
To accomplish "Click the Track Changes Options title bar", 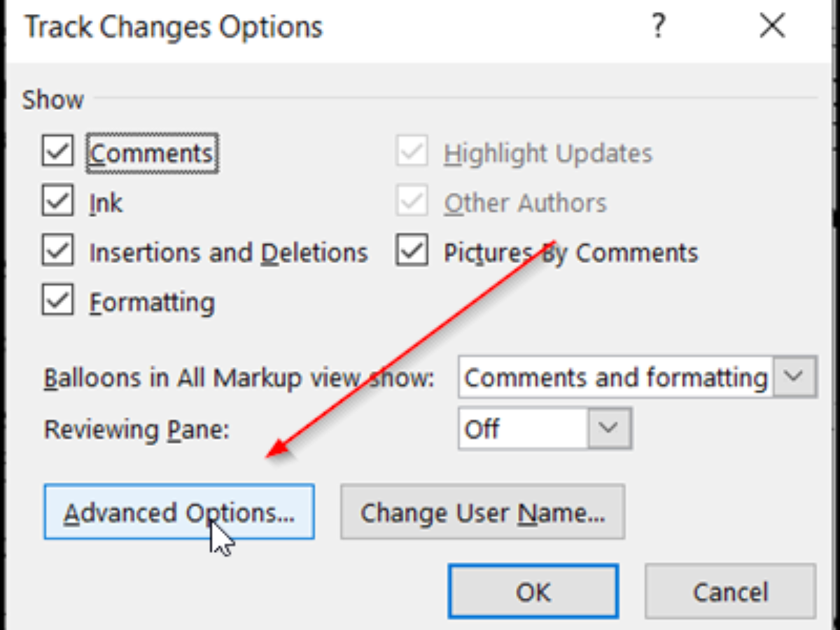I will click(x=280, y=27).
